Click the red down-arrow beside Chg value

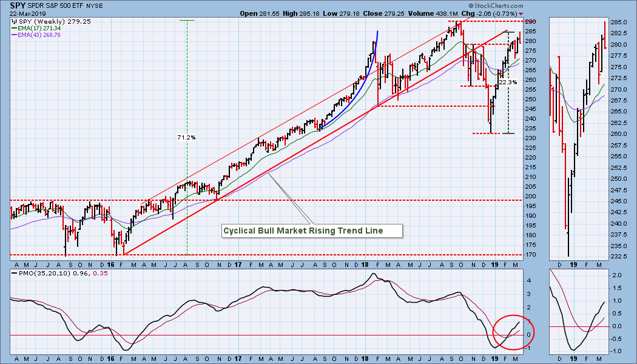tap(521, 14)
